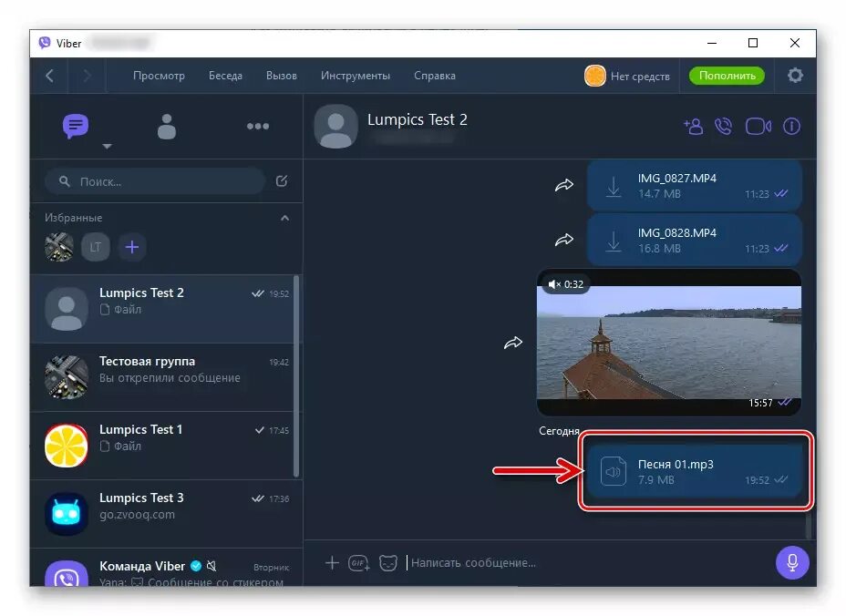Open the Справка menu
This screenshot has height=616, width=846.
point(434,76)
